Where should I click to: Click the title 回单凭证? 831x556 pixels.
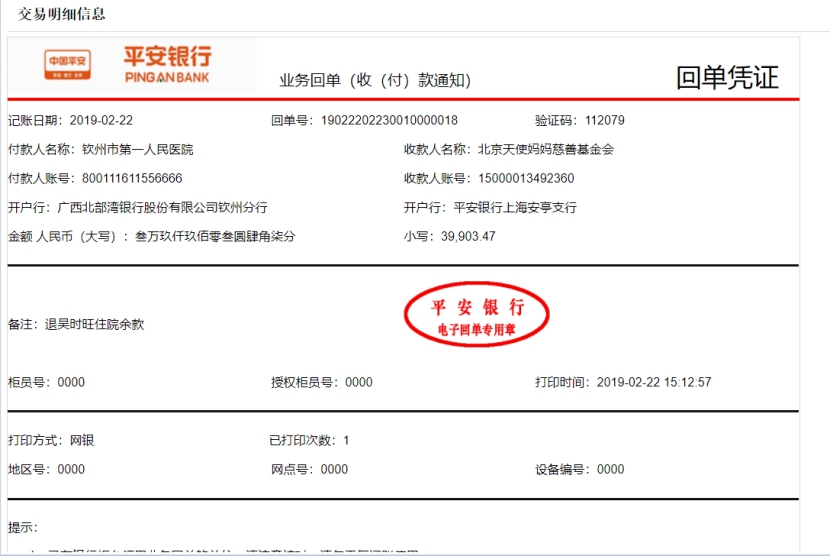(727, 77)
